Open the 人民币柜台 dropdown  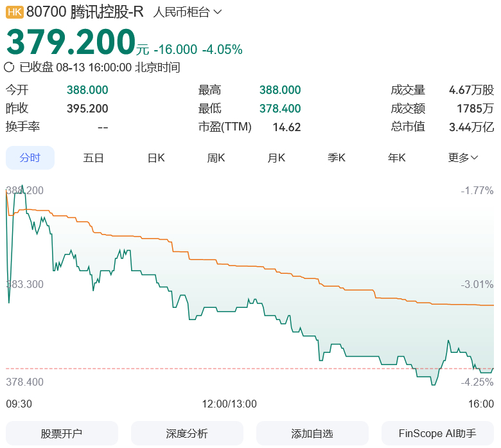(x=188, y=12)
